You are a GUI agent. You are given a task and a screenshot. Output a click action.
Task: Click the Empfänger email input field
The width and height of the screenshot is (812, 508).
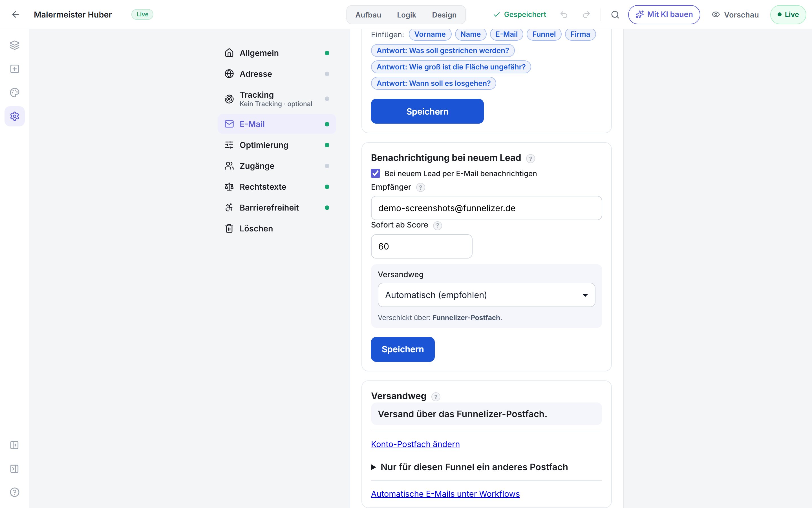(x=486, y=208)
